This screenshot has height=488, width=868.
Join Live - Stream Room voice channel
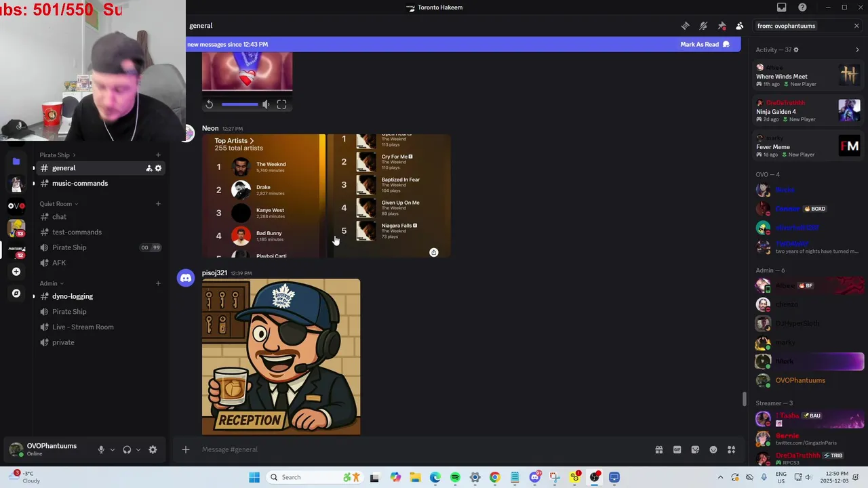(x=100, y=327)
